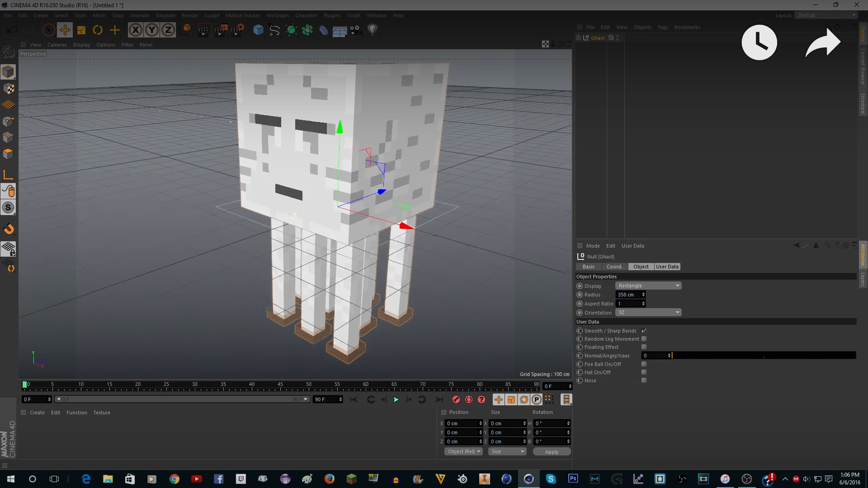The height and width of the screenshot is (488, 868).
Task: Open the Simulate menu
Action: point(165,15)
